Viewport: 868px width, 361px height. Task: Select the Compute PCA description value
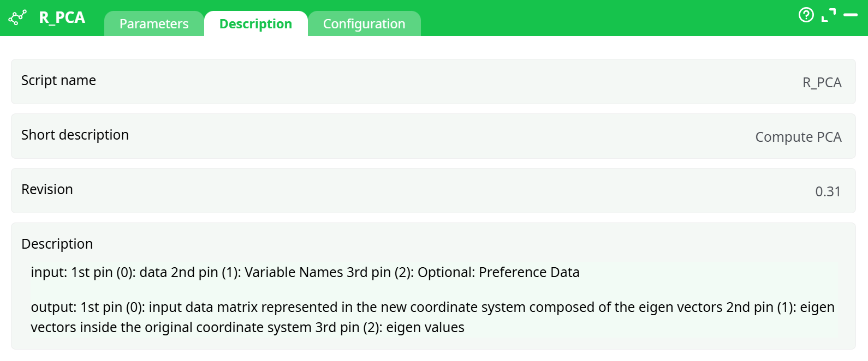[798, 137]
